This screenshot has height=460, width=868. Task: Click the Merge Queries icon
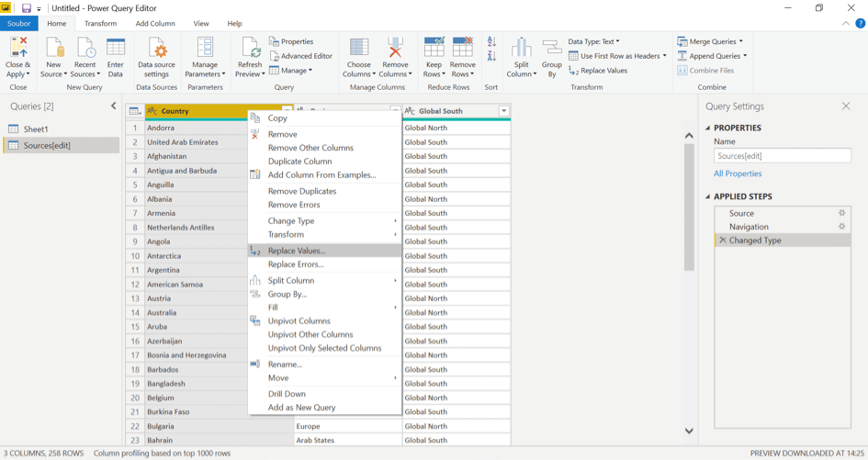coord(682,41)
